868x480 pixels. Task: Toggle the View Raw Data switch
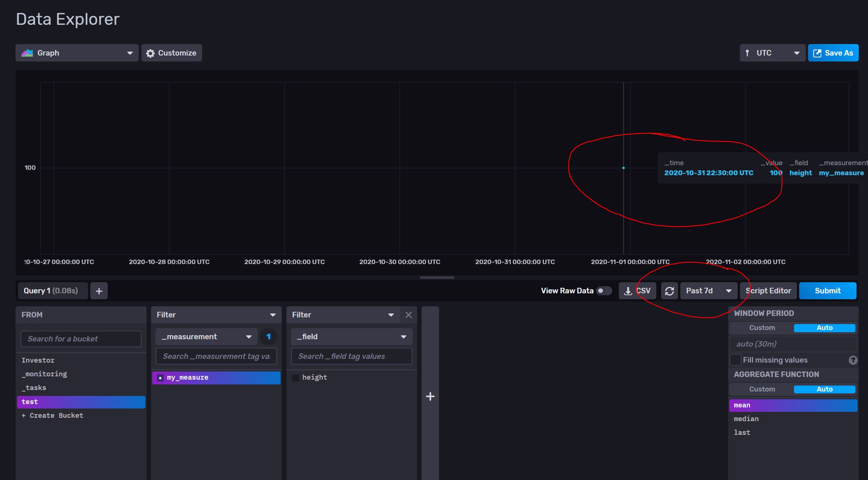click(604, 291)
